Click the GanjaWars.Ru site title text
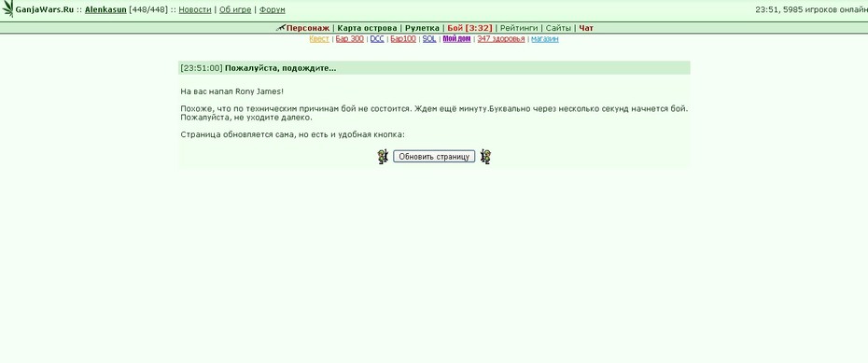The image size is (868, 363). click(44, 10)
